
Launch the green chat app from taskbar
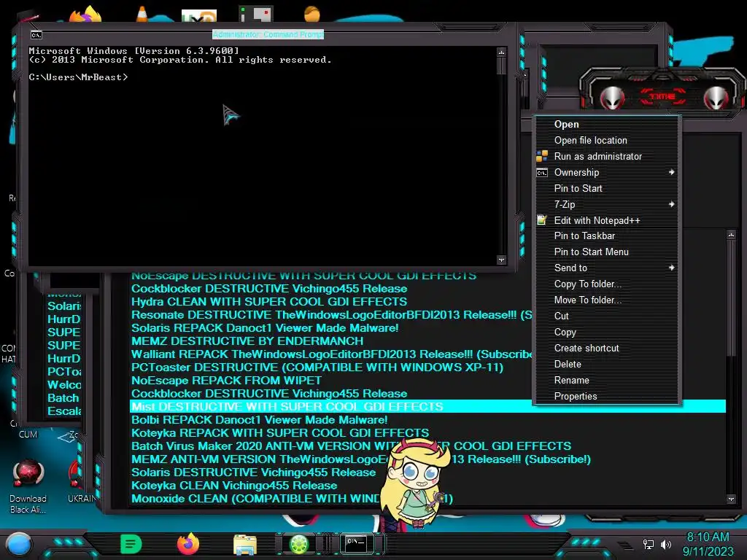click(131, 544)
